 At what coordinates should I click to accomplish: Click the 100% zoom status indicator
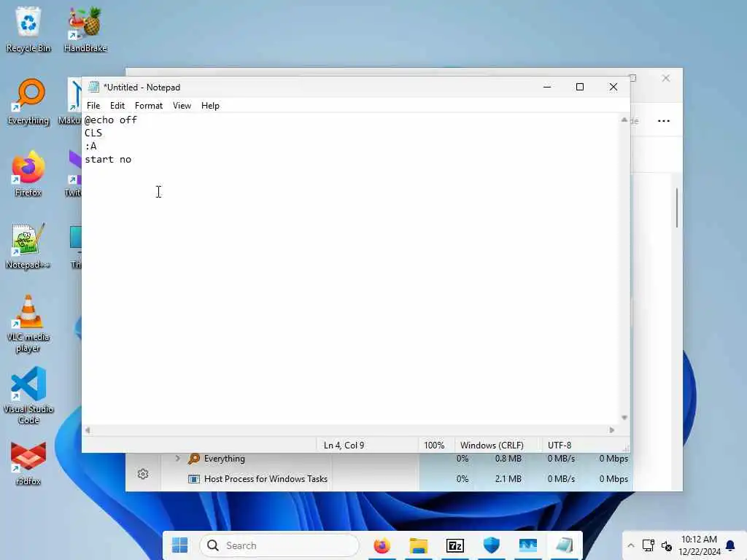[434, 446]
